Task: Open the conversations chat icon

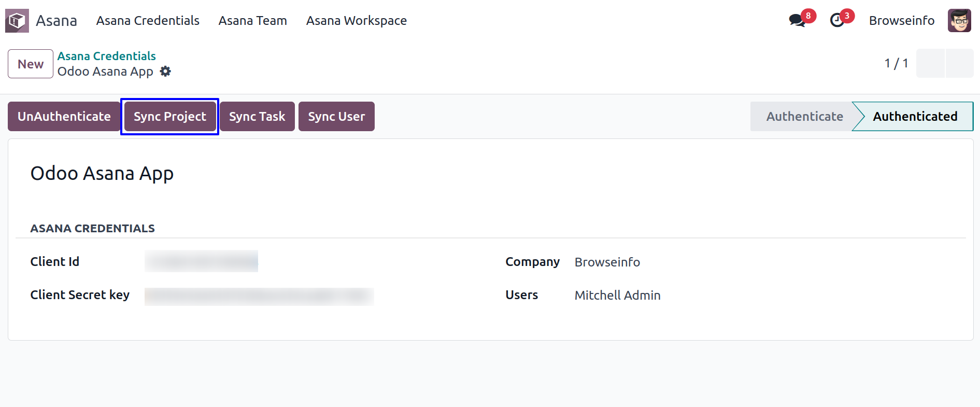Action: 797,21
